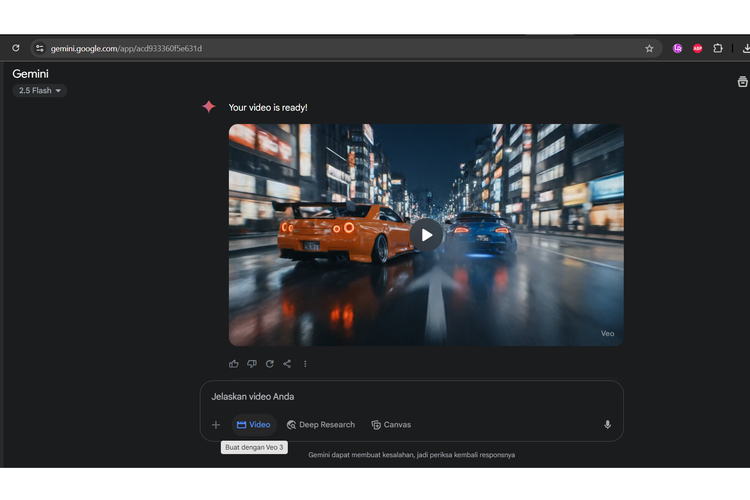This screenshot has width=750, height=500.
Task: Play the generated car video
Action: (x=426, y=235)
